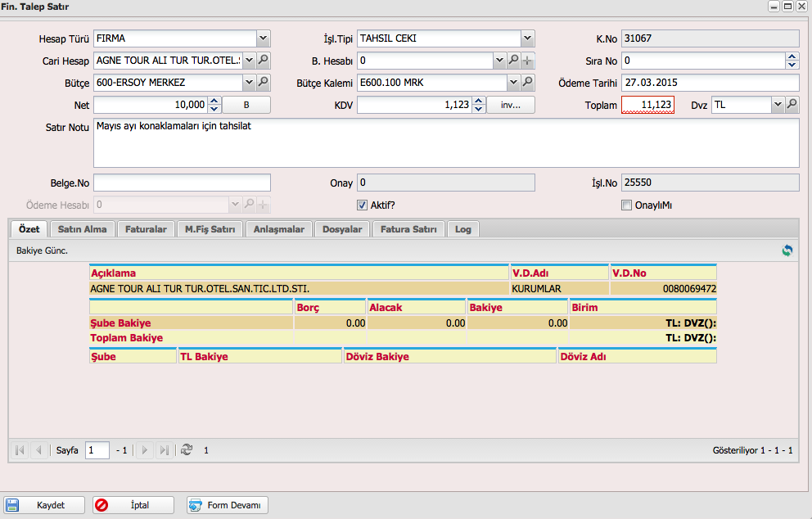Click the Ödeme Tarihi date field
Viewport: 812px width, 519px height.
710,83
